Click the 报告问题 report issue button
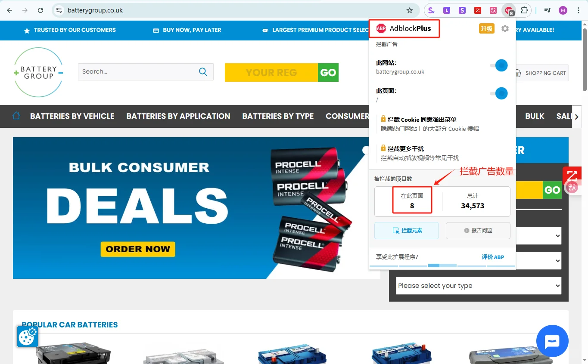 [478, 231]
